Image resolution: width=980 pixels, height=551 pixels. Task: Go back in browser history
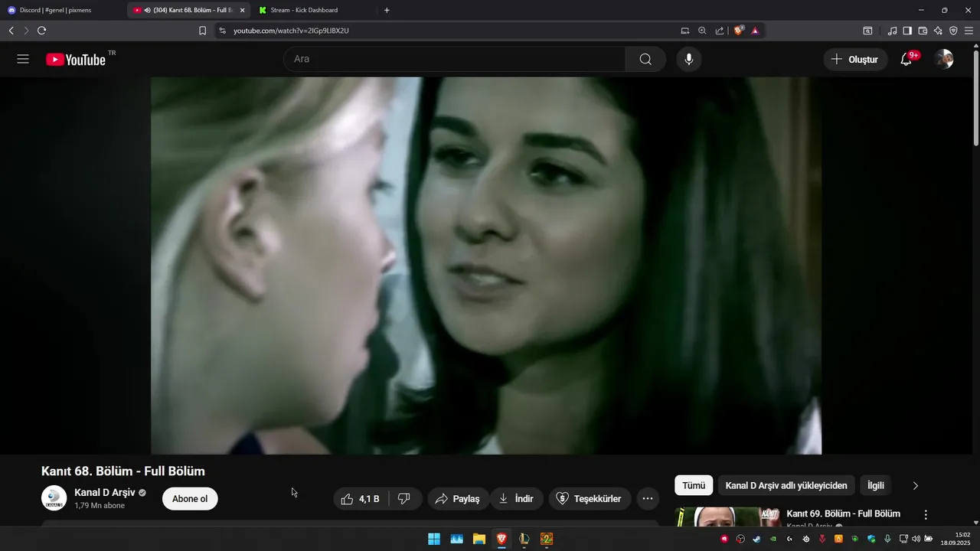pos(11,31)
